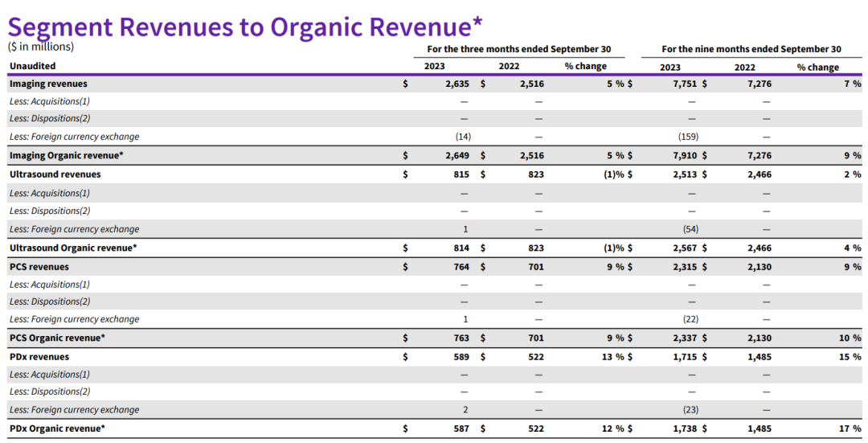
Task: Select the Ultrasound revenues row label
Action: click(55, 174)
